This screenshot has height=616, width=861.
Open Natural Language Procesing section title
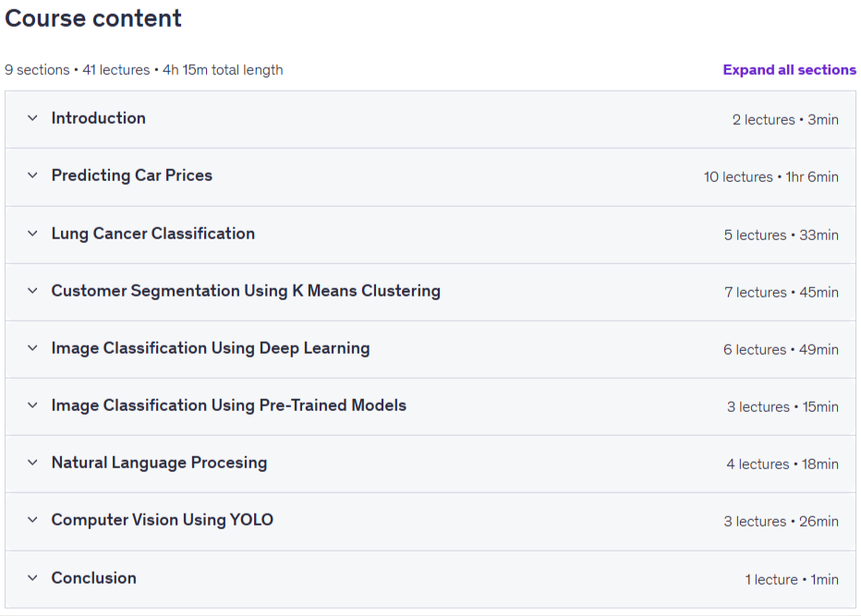click(x=159, y=463)
